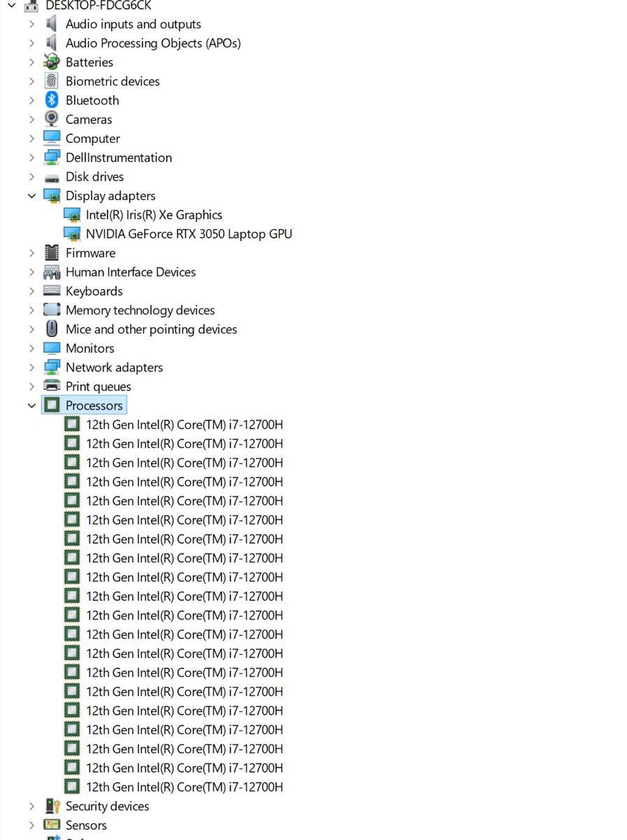Click the Monitors icon
Screen dimensions: 627x840
click(x=52, y=349)
